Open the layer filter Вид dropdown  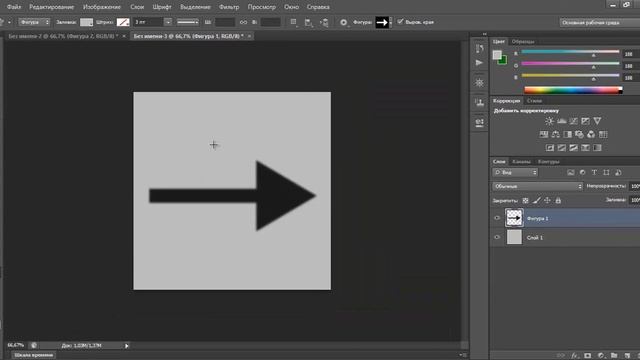pyautogui.click(x=515, y=173)
